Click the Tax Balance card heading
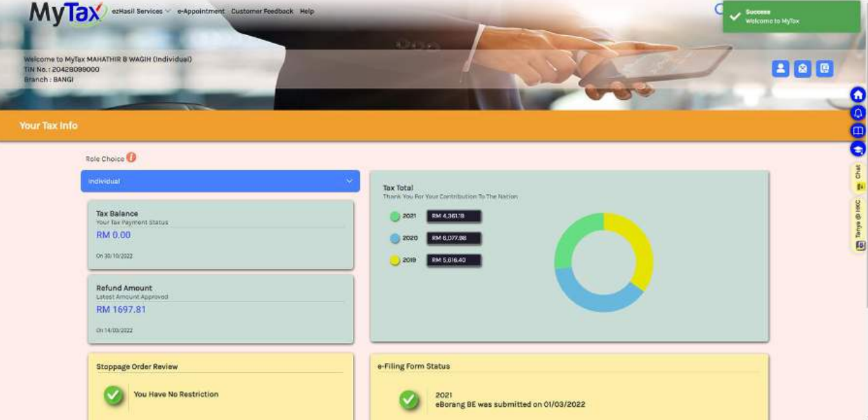Viewport: 868px width, 420px height. 117,213
